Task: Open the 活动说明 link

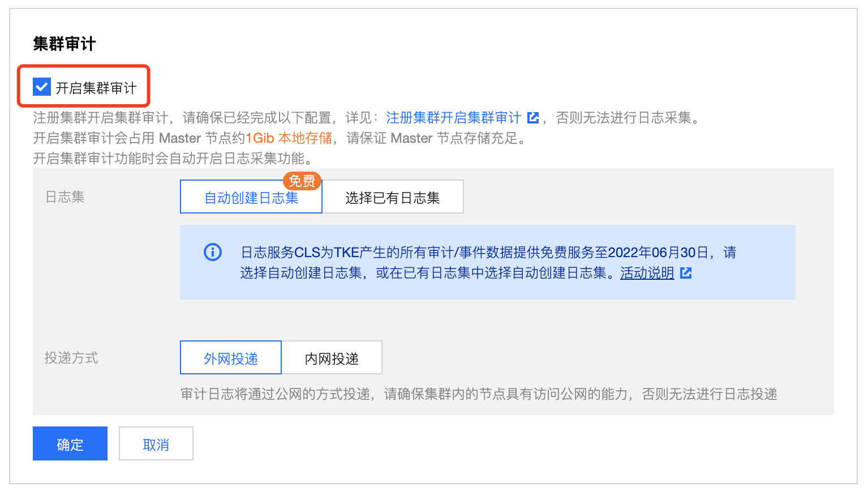Action: 647,273
